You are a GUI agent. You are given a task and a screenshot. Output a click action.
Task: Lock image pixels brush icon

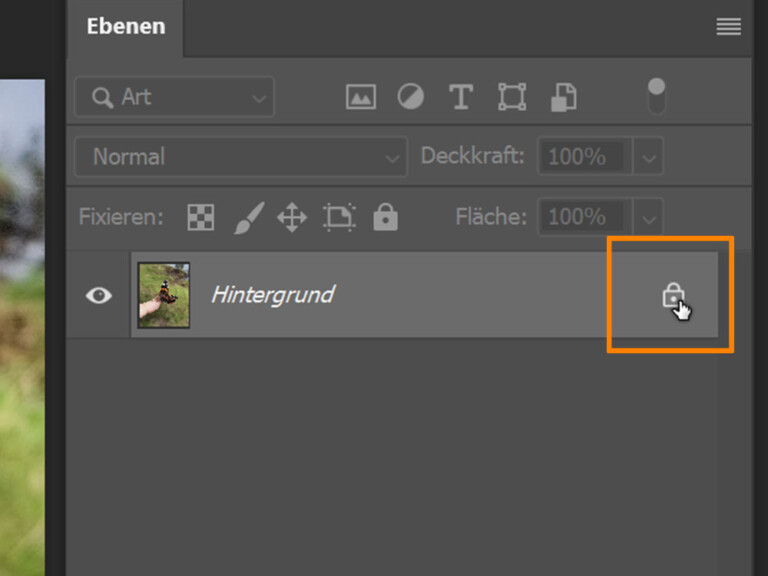(x=249, y=217)
